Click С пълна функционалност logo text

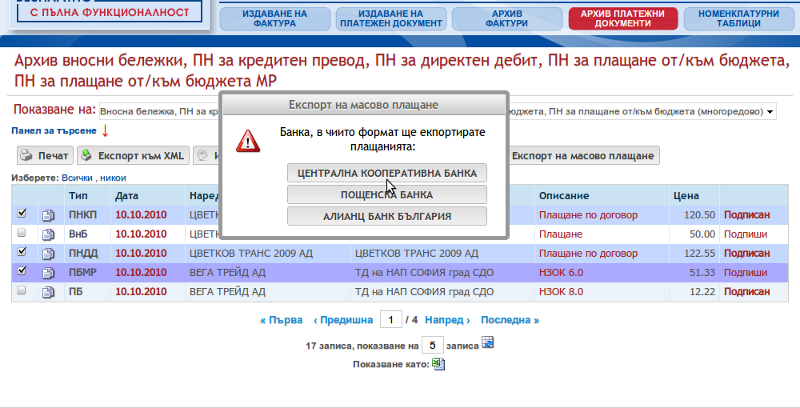point(109,12)
